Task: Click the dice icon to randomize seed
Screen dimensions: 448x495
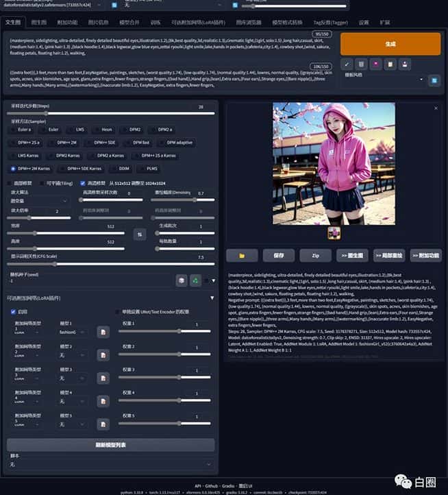Action: [181, 280]
